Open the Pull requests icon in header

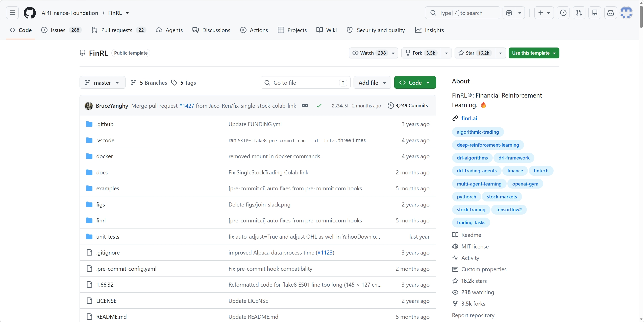pyautogui.click(x=579, y=13)
